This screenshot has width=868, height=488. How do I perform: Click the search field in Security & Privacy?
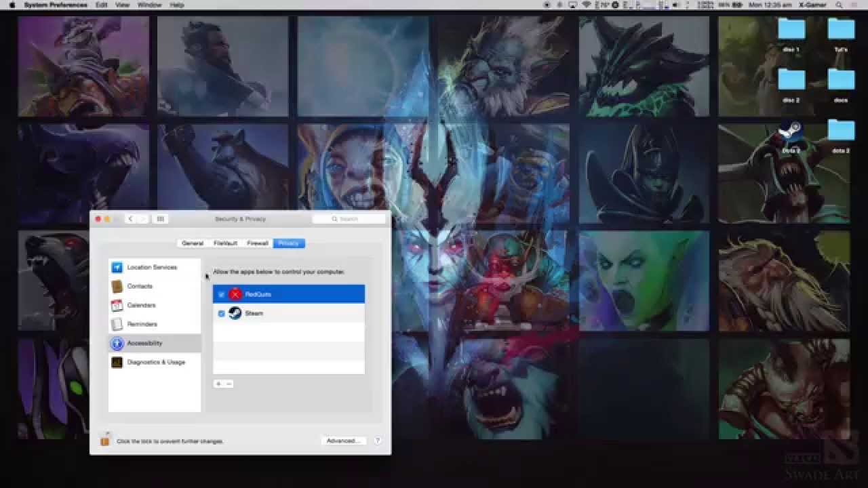[x=349, y=219]
